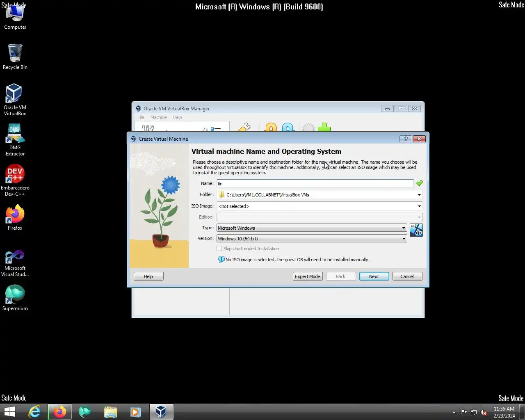Show hidden tray icons arrow
Screen dimensions: 525x420
click(454, 412)
